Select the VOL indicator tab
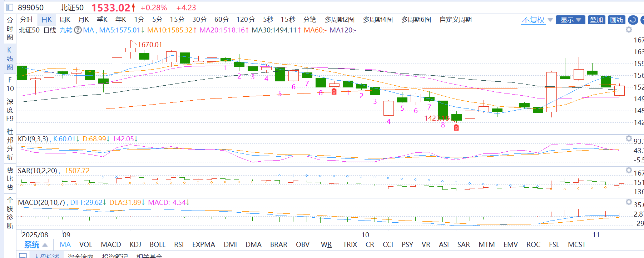 coord(86,245)
